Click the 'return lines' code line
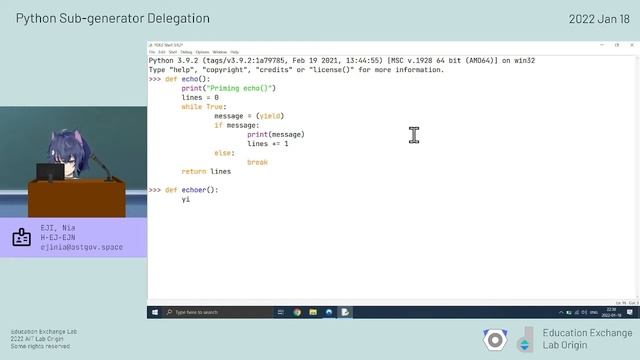This screenshot has width=640, height=360. tap(206, 171)
